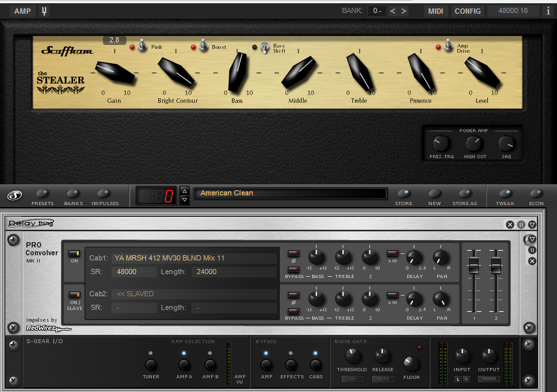Click the Convolver channel 2 fader
The image size is (557, 392).
pos(496,264)
